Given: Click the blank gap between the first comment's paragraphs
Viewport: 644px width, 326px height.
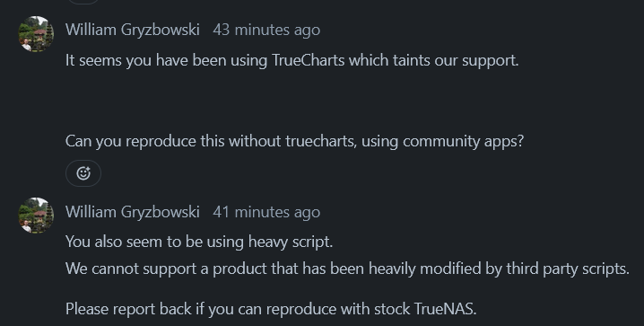Looking at the screenshot, I should pos(292,101).
